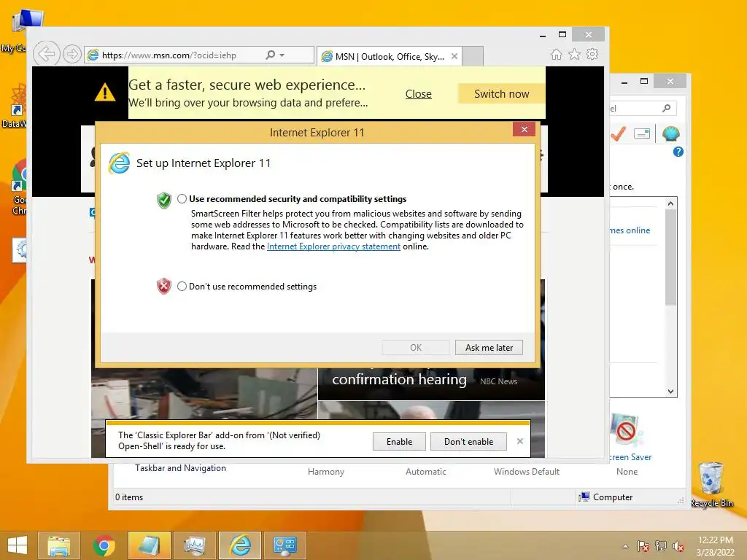
Task: Open IE Tools gear icon
Action: tap(592, 54)
